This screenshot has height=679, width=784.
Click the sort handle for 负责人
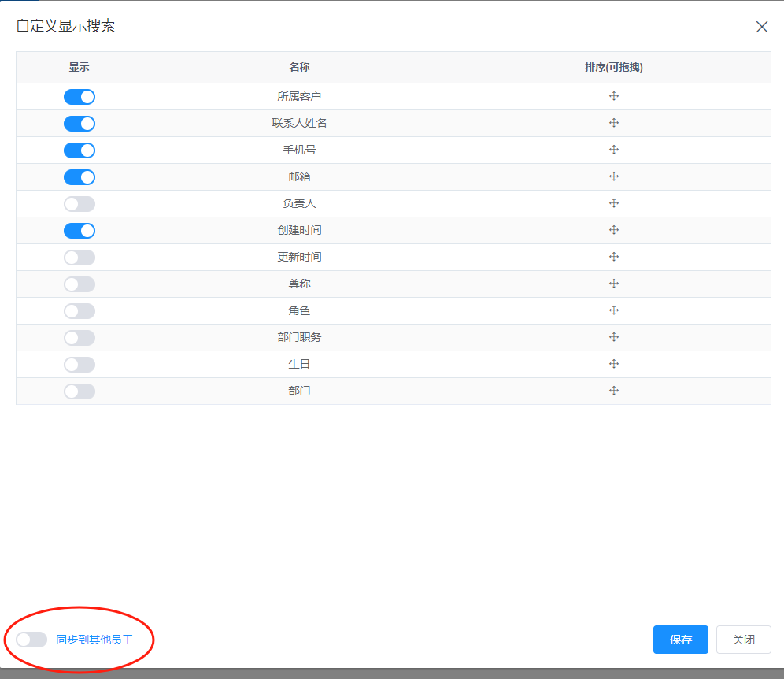614,203
